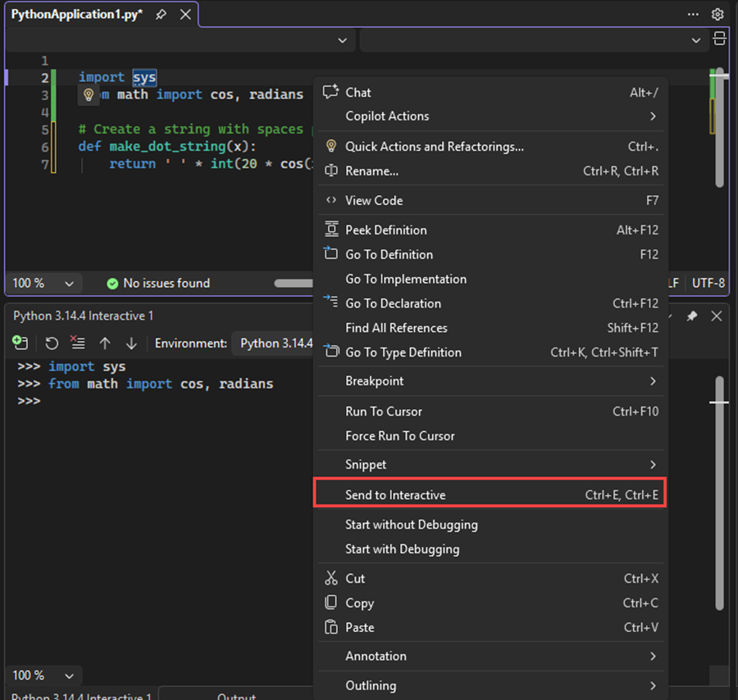738x700 pixels.
Task: Recall previous command with the up arrow icon
Action: pos(106,343)
